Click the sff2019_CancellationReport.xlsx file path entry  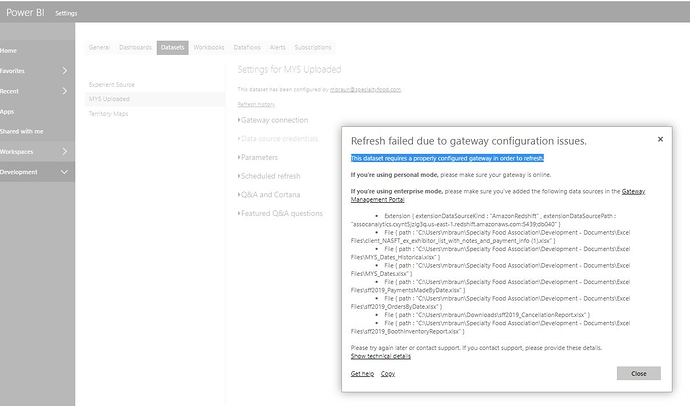pos(487,315)
